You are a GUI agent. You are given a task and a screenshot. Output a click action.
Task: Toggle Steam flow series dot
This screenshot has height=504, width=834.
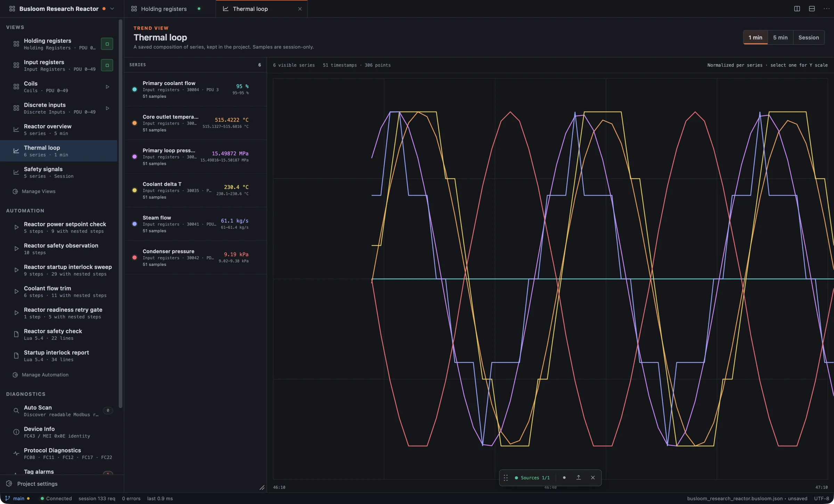[x=134, y=224]
